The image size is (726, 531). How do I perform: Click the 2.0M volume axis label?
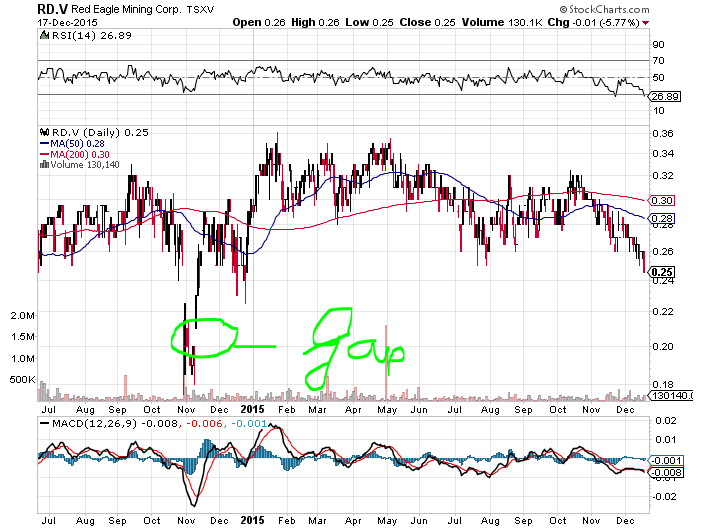(x=23, y=316)
